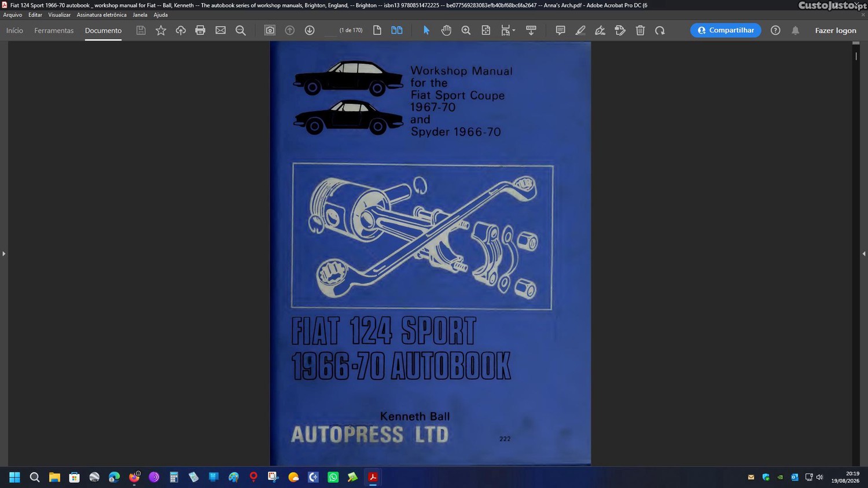
Task: Open the Início tab
Action: 14,31
